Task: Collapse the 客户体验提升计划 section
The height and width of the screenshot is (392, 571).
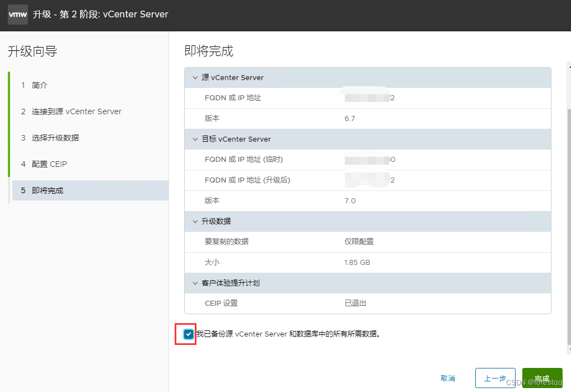Action: coord(195,283)
